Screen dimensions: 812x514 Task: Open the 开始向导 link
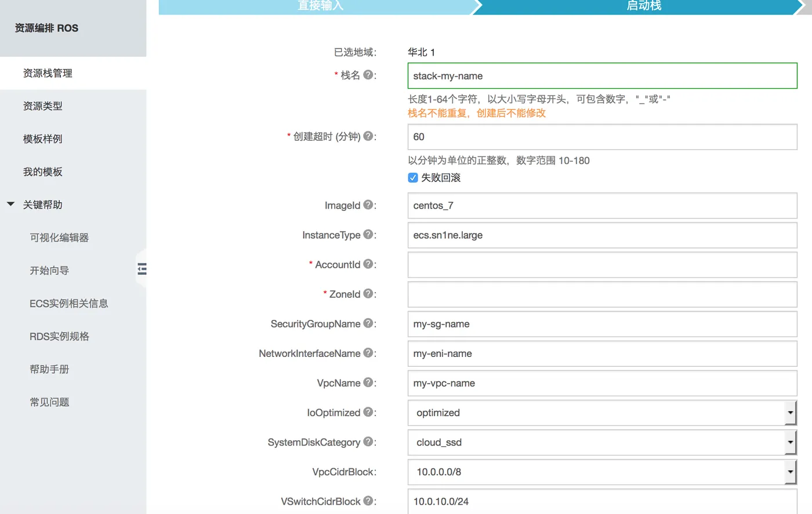[x=49, y=271]
